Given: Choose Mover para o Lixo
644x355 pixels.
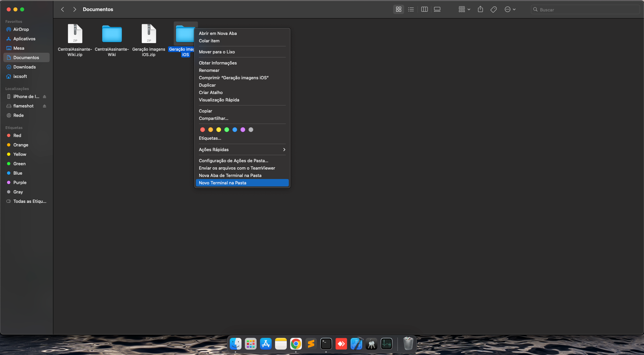Looking at the screenshot, I should [x=242, y=52].
